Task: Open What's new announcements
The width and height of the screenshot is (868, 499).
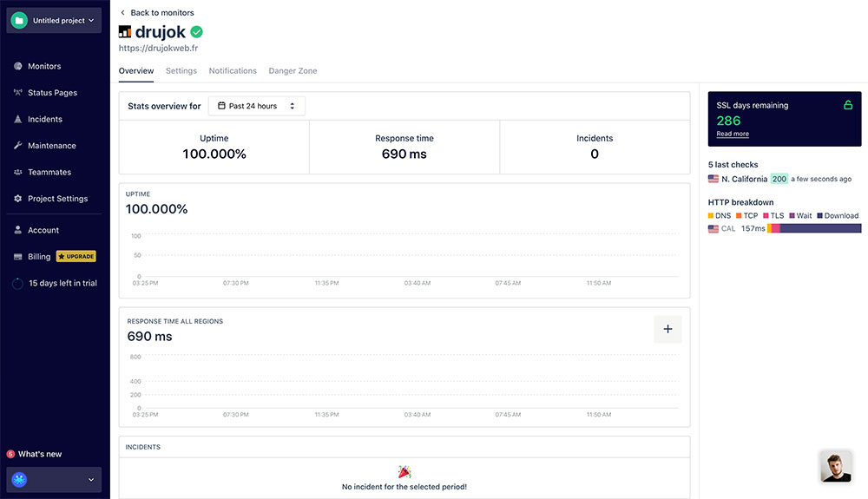Action: pyautogui.click(x=40, y=454)
